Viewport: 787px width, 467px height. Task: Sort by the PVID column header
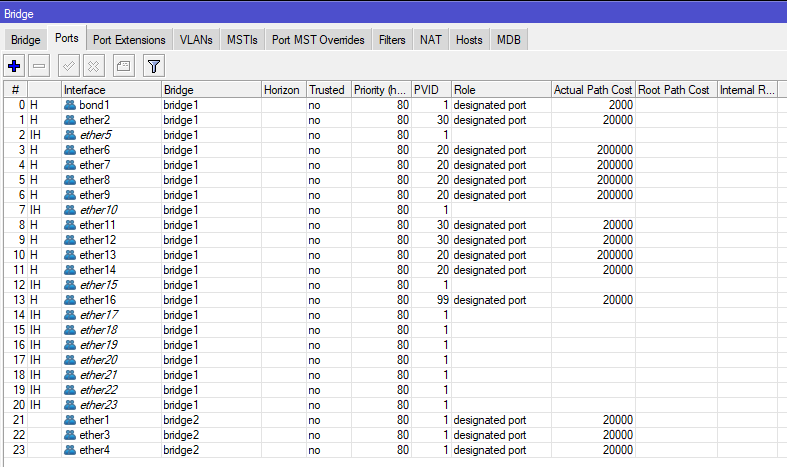point(431,90)
